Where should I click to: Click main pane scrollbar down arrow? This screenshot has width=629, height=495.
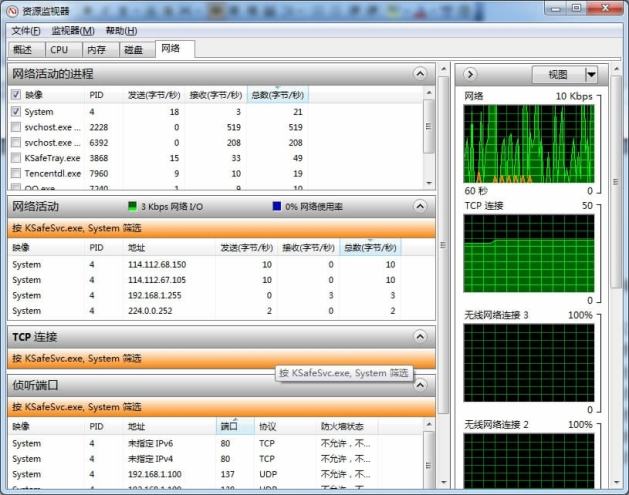[443, 483]
